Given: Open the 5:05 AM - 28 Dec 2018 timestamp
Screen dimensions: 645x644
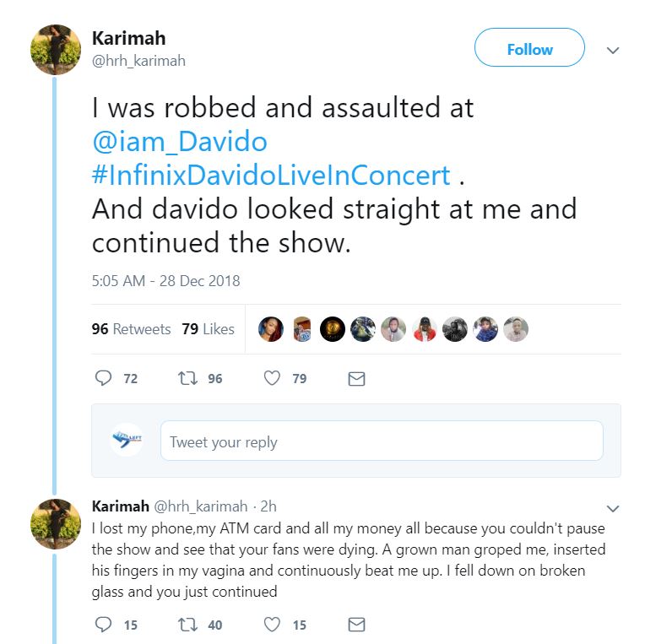Looking at the screenshot, I should tap(165, 280).
